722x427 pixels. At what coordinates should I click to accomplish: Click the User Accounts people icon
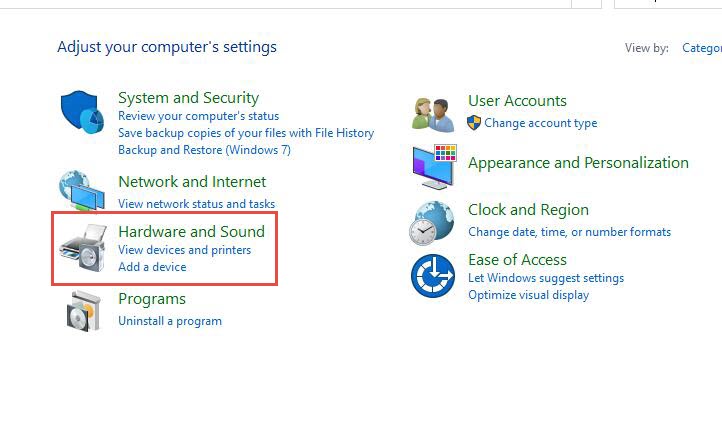click(434, 112)
